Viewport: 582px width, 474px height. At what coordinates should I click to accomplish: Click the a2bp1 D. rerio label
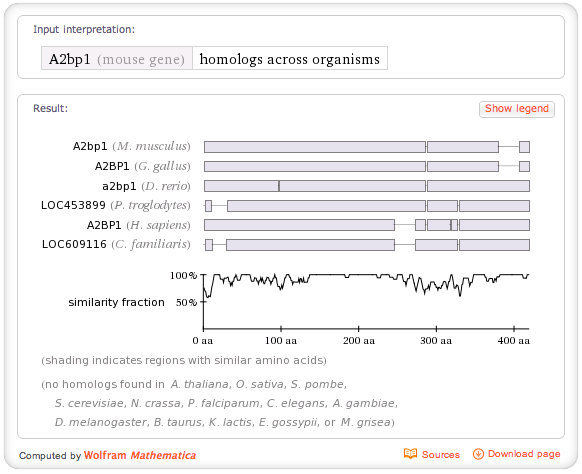click(x=146, y=186)
